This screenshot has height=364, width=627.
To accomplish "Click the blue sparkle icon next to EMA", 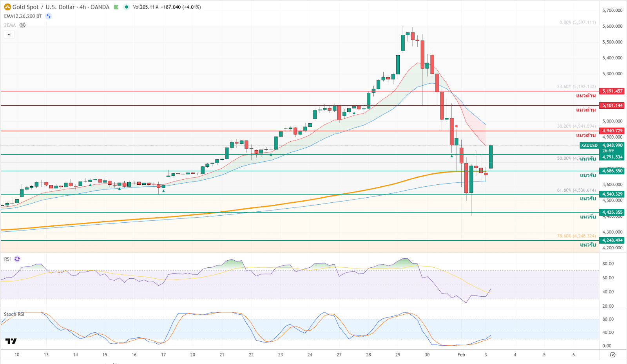I will click(48, 16).
